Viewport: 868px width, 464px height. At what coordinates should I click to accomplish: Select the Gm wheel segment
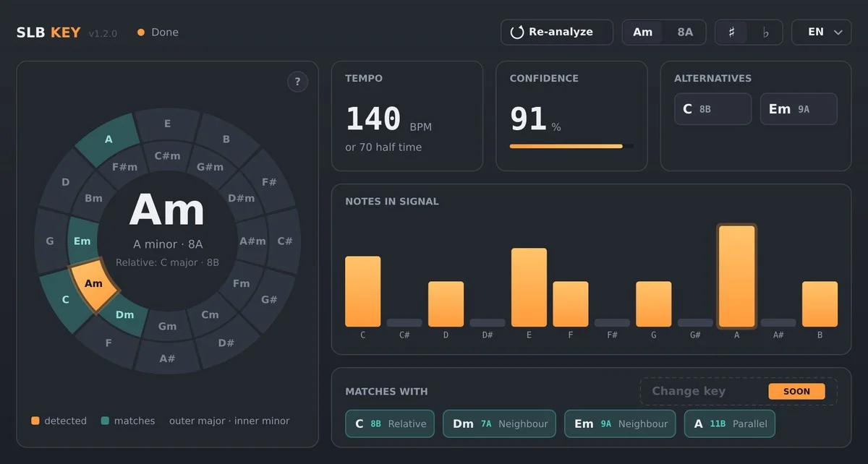tap(167, 326)
